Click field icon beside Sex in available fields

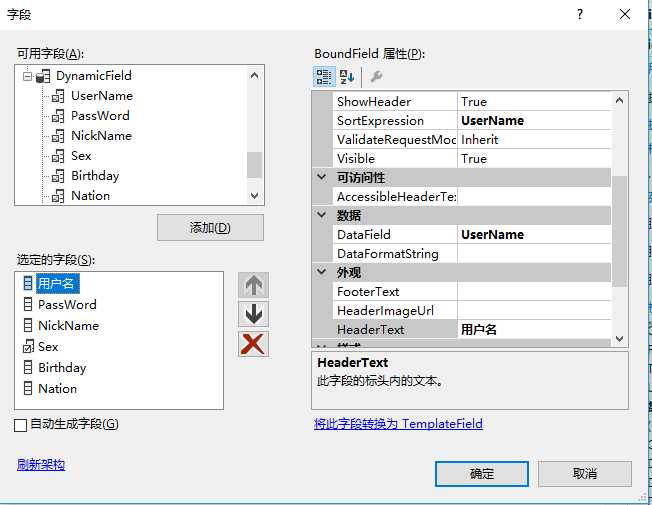[x=58, y=156]
